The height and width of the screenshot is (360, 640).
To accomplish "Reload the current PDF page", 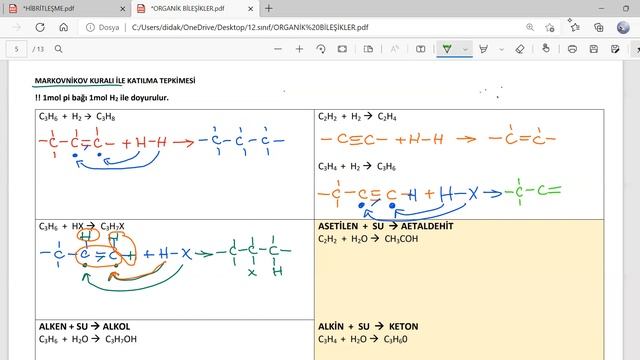I will click(x=40, y=27).
